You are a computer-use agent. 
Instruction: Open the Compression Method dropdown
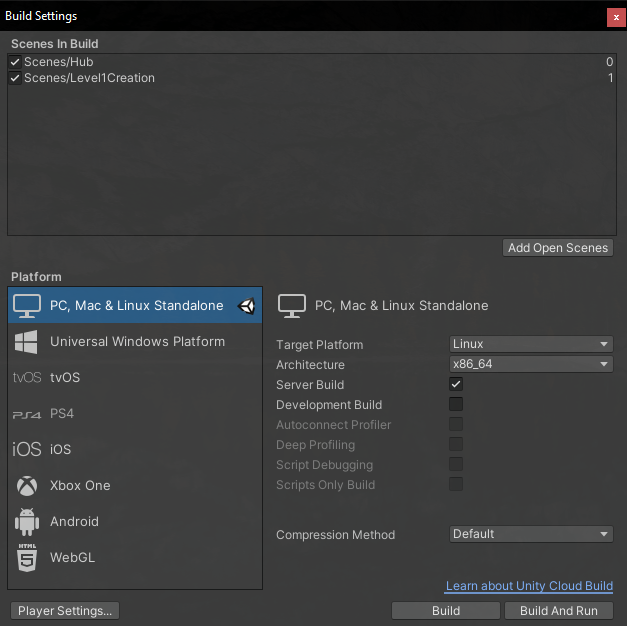531,534
